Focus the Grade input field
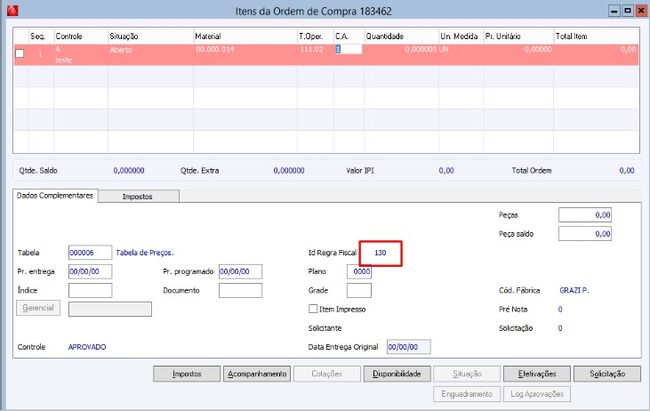Viewport: 650px width, 411px height. [x=359, y=290]
